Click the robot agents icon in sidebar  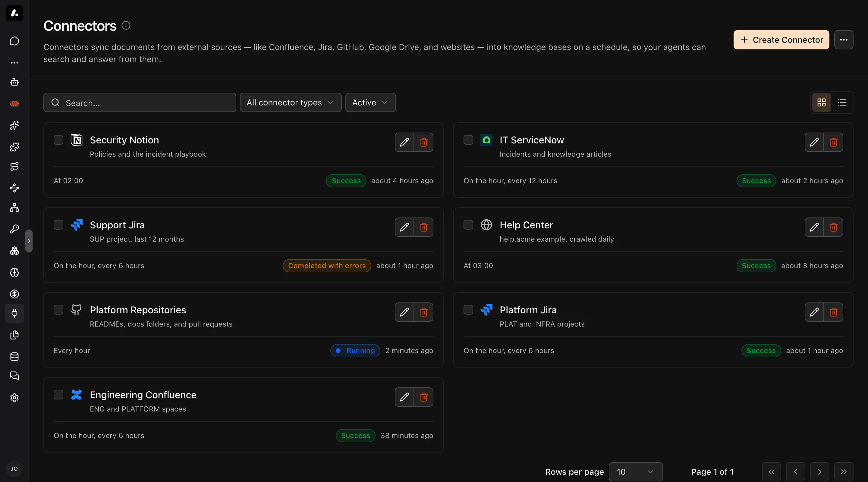pos(14,82)
